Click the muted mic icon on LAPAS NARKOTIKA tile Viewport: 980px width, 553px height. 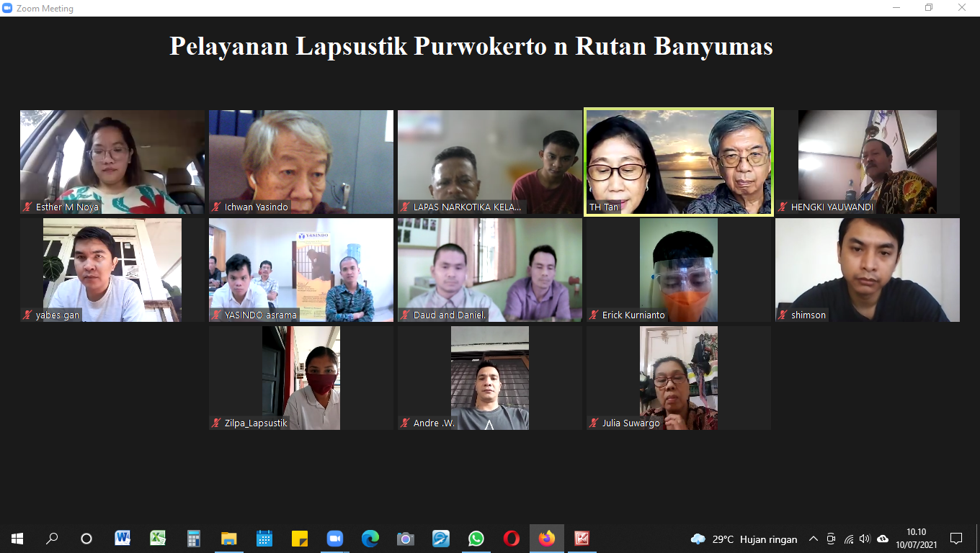405,207
